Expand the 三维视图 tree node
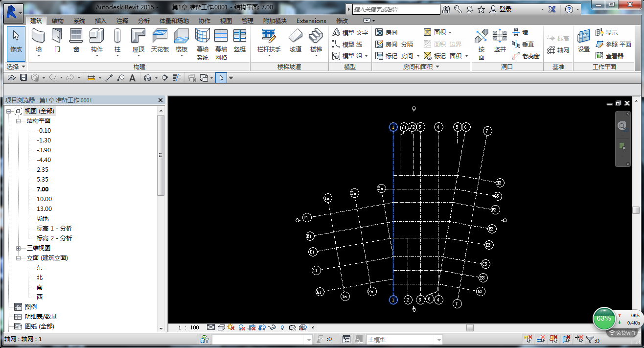This screenshot has width=644, height=348. coord(19,248)
